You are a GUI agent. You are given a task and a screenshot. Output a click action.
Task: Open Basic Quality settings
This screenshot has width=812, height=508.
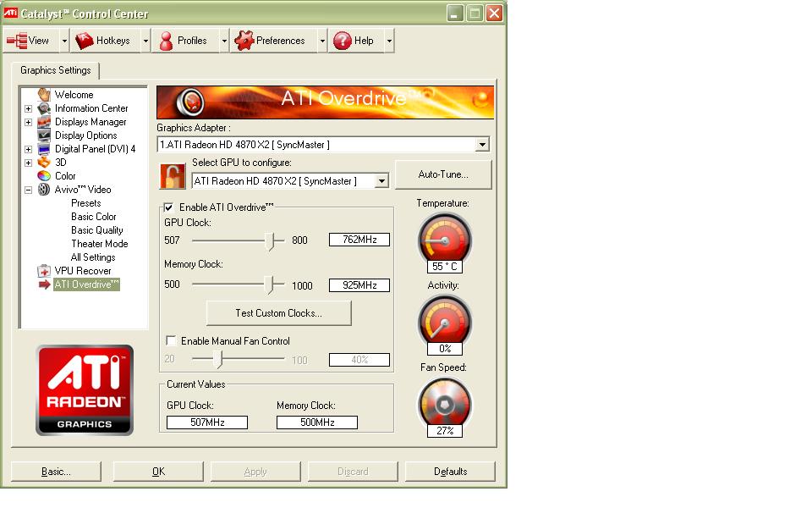96,230
